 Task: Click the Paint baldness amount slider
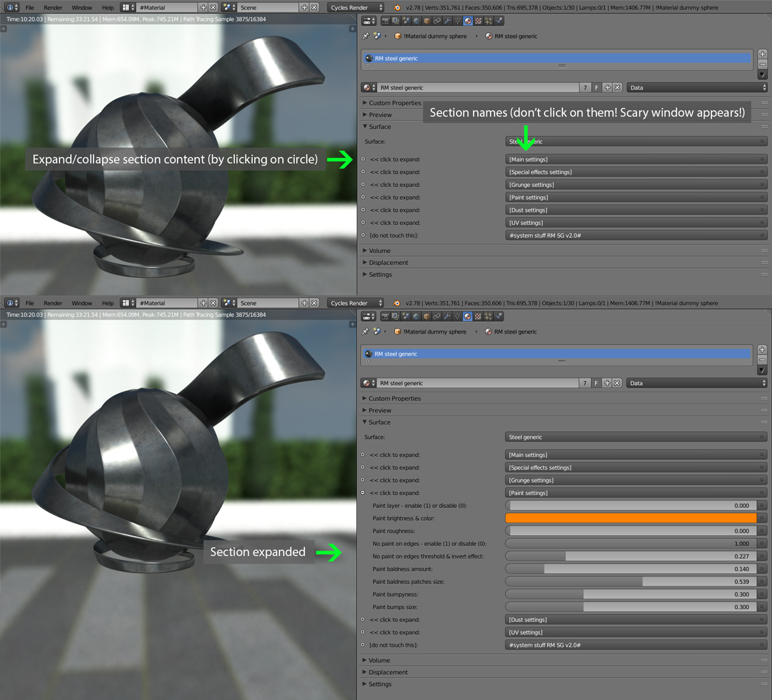pos(631,569)
